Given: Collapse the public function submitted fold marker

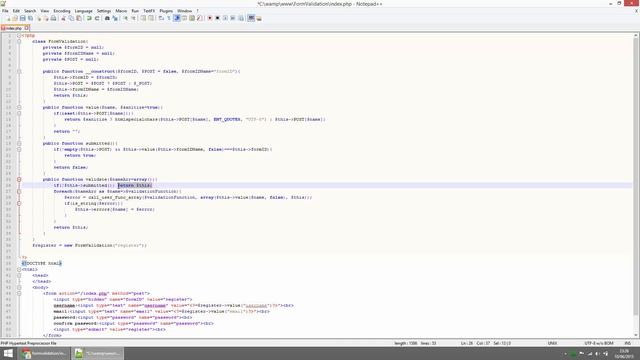Looking at the screenshot, I should [19, 143].
